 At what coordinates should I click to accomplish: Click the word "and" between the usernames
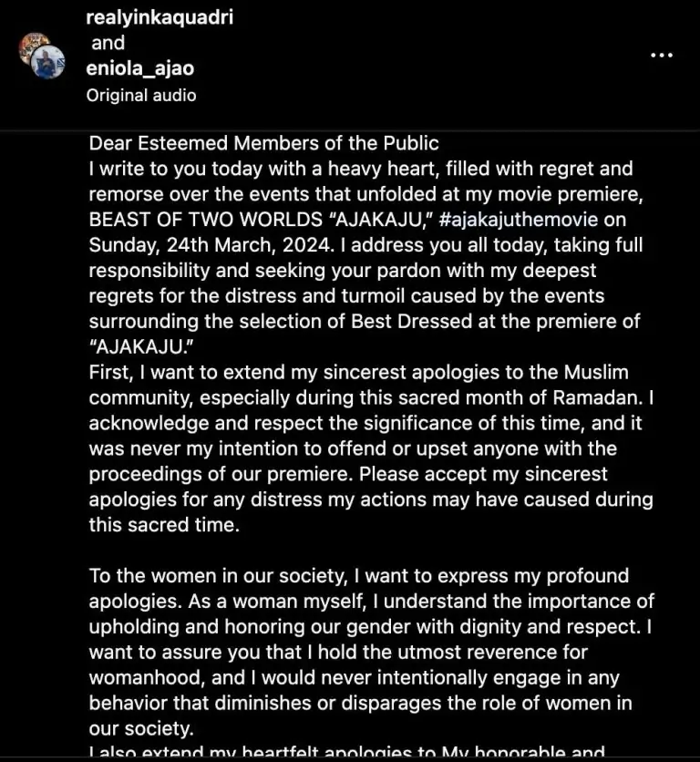[108, 43]
